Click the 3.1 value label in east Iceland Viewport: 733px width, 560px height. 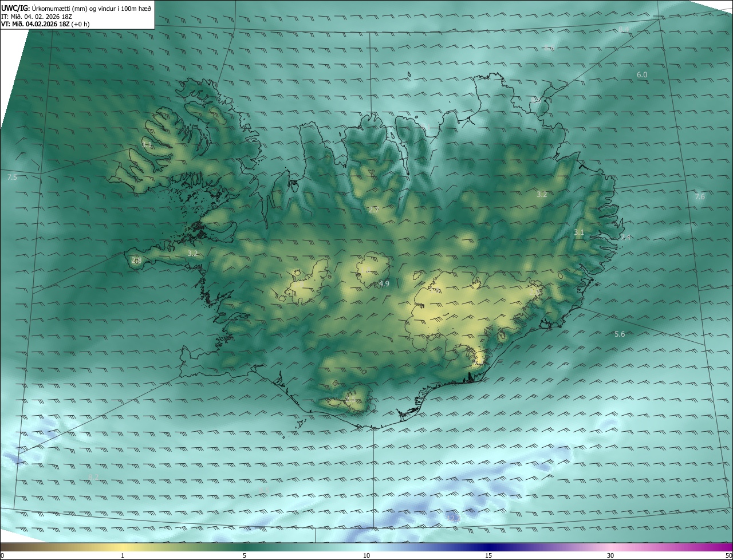click(579, 232)
